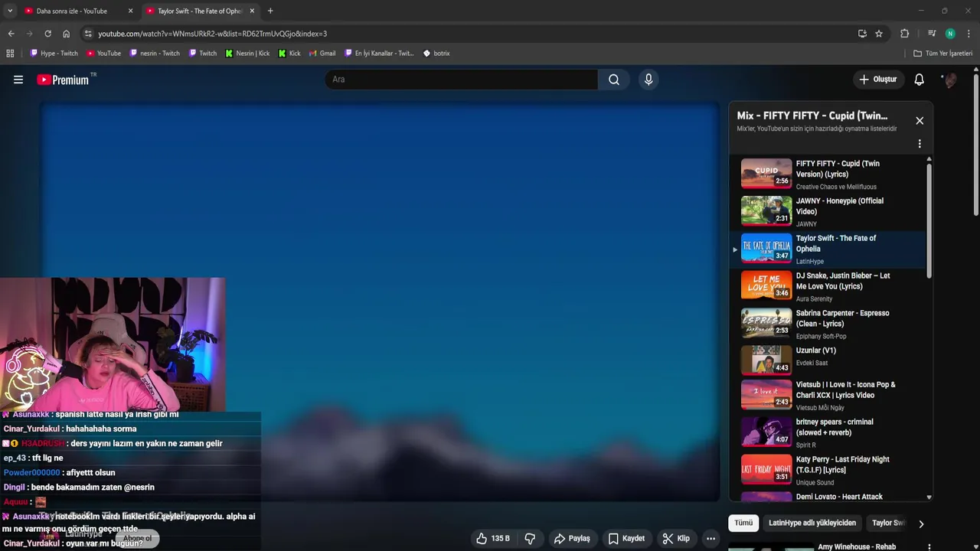Screen dimensions: 980x551
Task: Dislike the video with thumbs-down
Action: (530, 539)
